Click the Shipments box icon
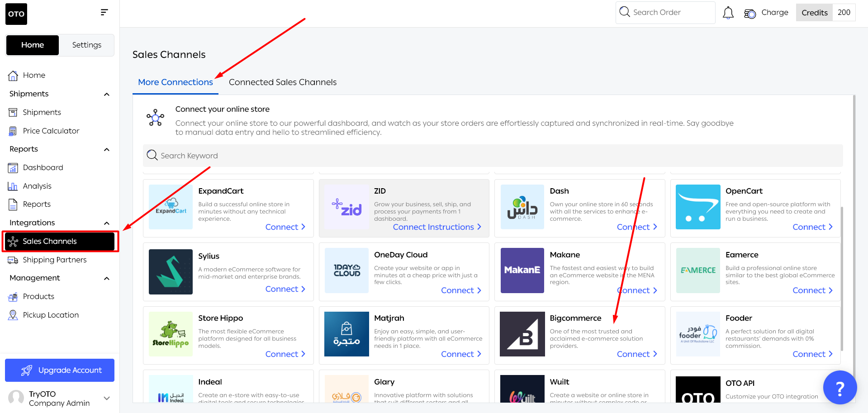 13,112
